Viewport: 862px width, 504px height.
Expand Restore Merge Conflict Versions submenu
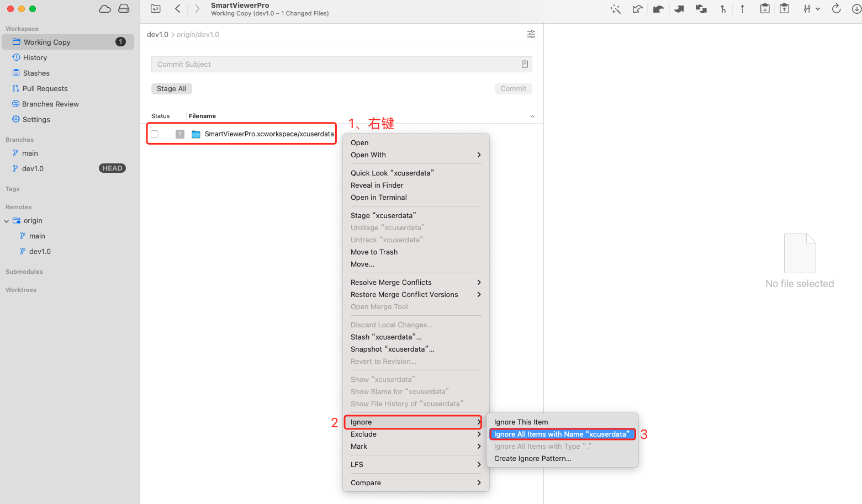pos(479,295)
